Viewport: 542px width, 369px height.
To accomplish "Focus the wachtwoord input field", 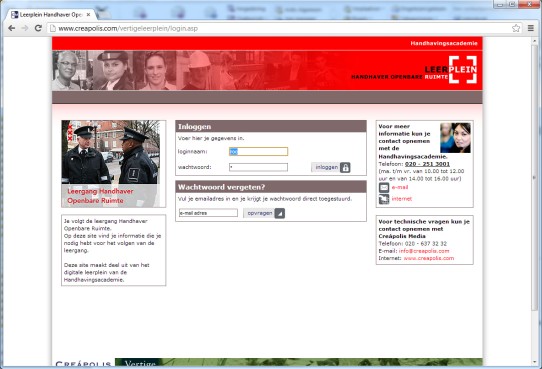I will pyautogui.click(x=258, y=167).
